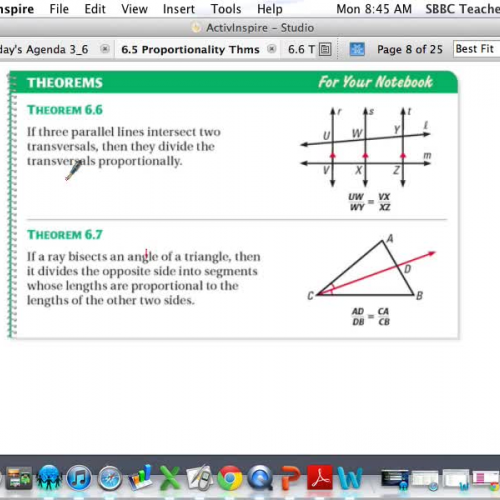
Task: Click the document list icon beside 6.6 T
Action: (325, 50)
